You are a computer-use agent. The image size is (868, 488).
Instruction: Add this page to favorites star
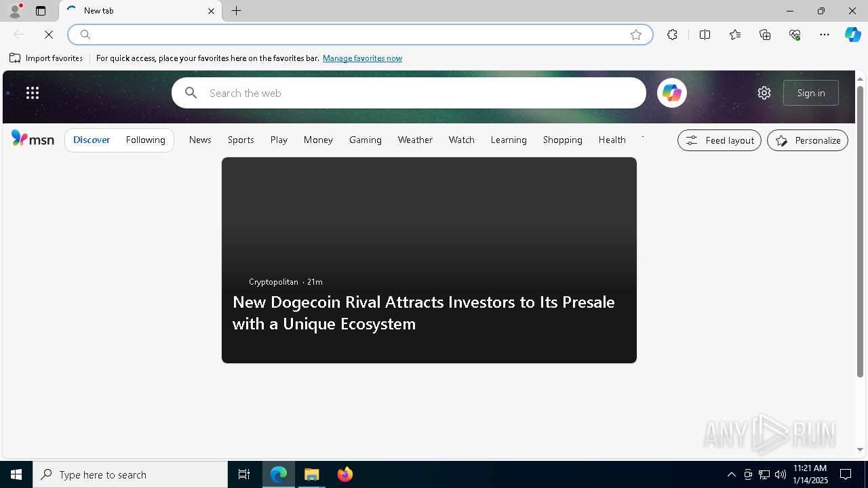click(x=636, y=35)
